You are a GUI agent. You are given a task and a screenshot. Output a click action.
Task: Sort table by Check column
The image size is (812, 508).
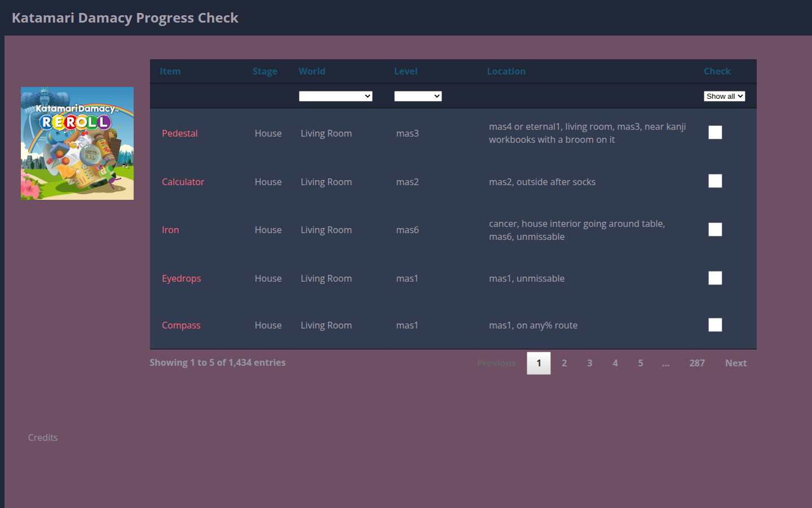[x=717, y=71]
